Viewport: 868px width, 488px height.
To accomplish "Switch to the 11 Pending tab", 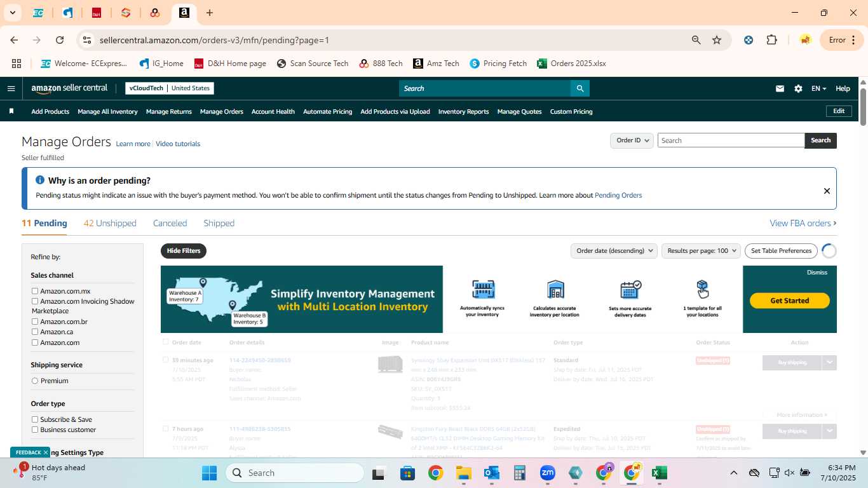I will (x=44, y=223).
